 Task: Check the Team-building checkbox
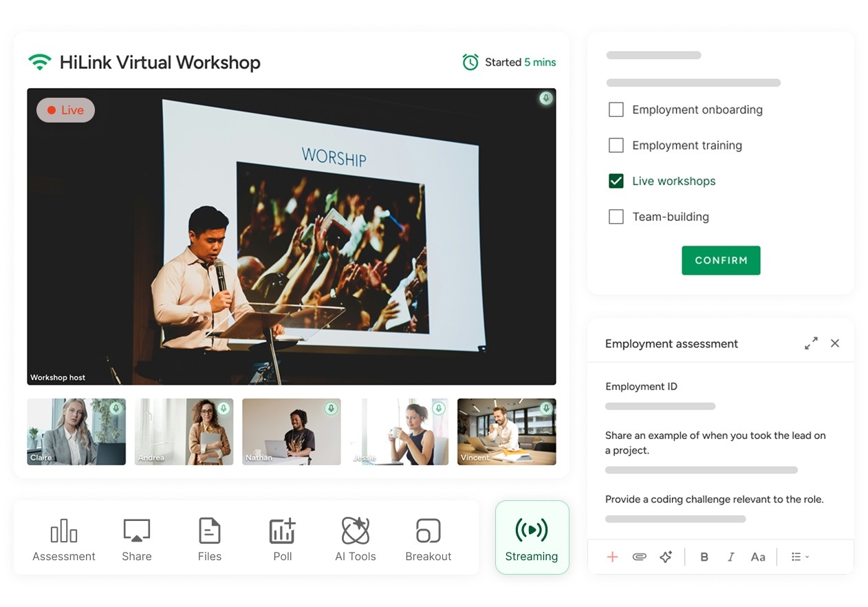[616, 217]
